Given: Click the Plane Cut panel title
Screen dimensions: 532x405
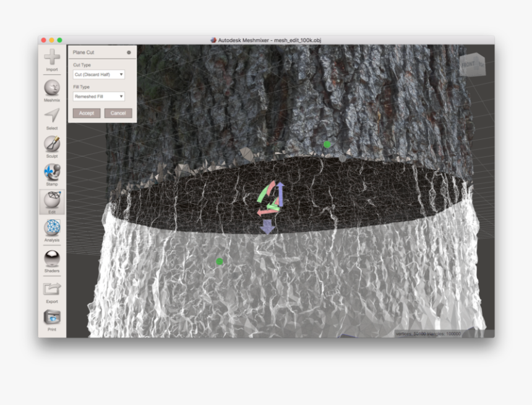Looking at the screenshot, I should point(83,53).
